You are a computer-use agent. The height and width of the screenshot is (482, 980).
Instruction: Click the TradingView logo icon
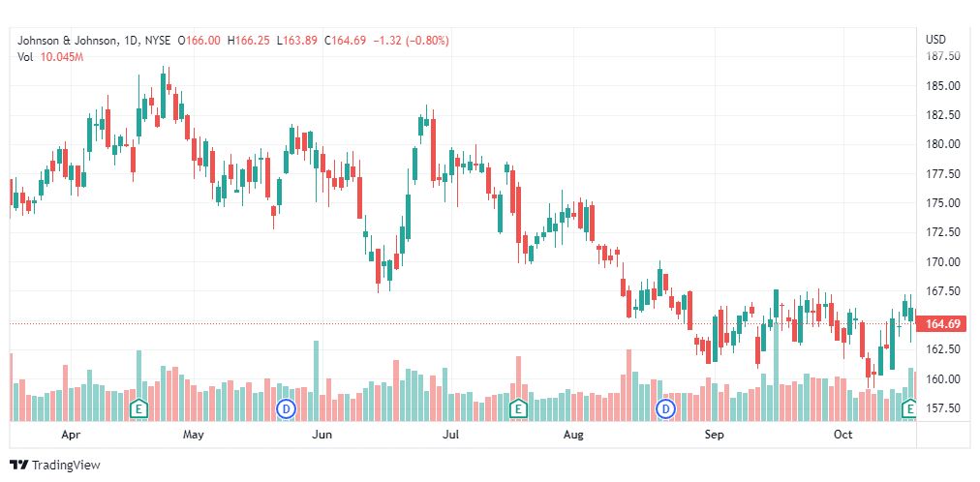[17, 466]
